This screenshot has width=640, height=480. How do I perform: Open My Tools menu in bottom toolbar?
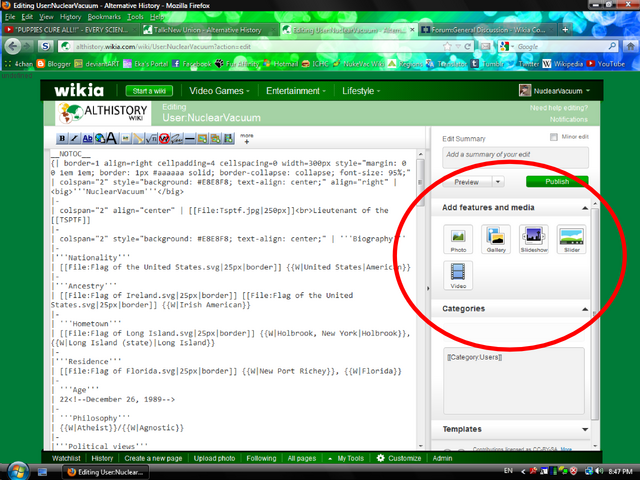point(346,458)
